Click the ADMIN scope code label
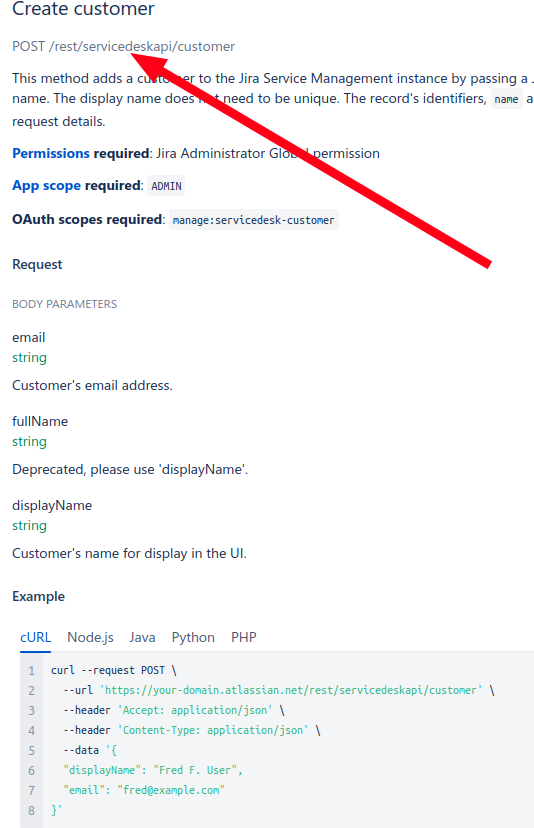The width and height of the screenshot is (534, 828). click(x=166, y=186)
